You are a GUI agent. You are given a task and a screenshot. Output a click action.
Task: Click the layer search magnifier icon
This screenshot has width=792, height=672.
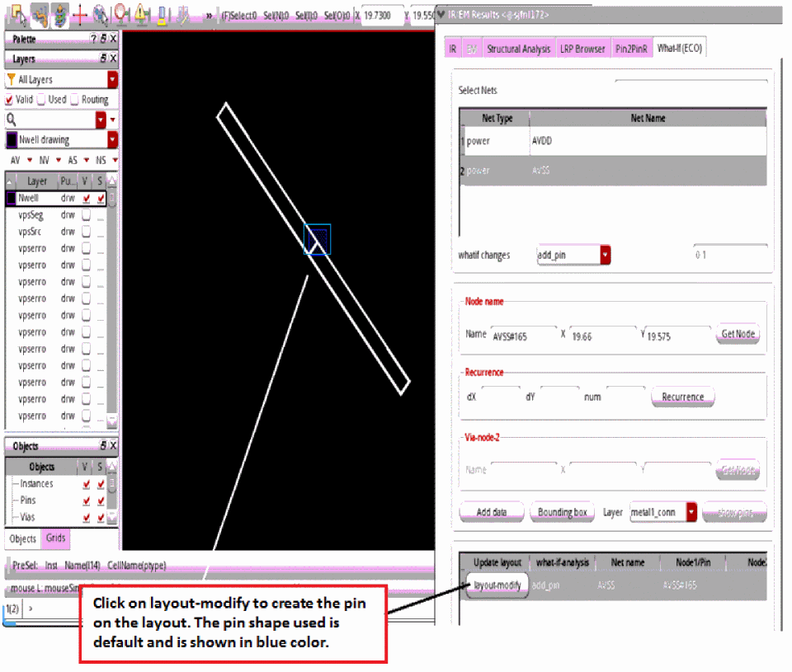pyautogui.click(x=12, y=120)
